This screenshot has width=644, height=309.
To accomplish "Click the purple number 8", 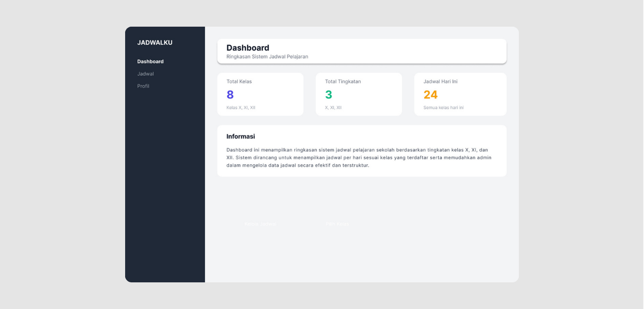I will click(230, 95).
